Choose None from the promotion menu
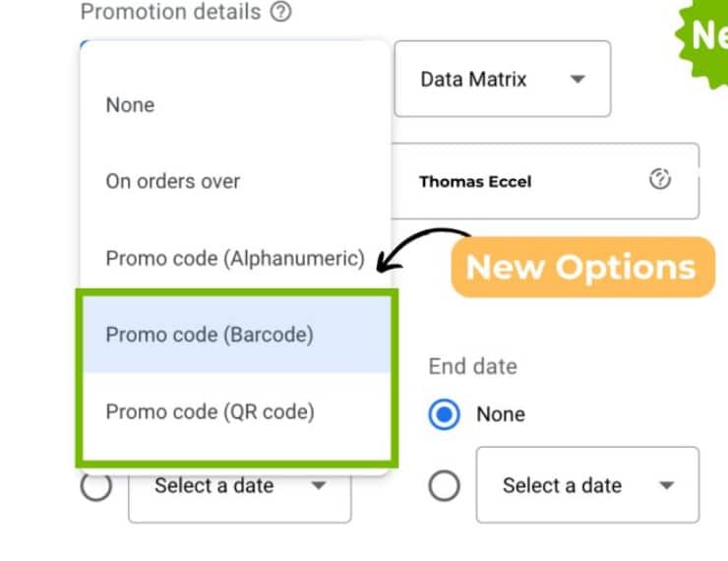 130,104
